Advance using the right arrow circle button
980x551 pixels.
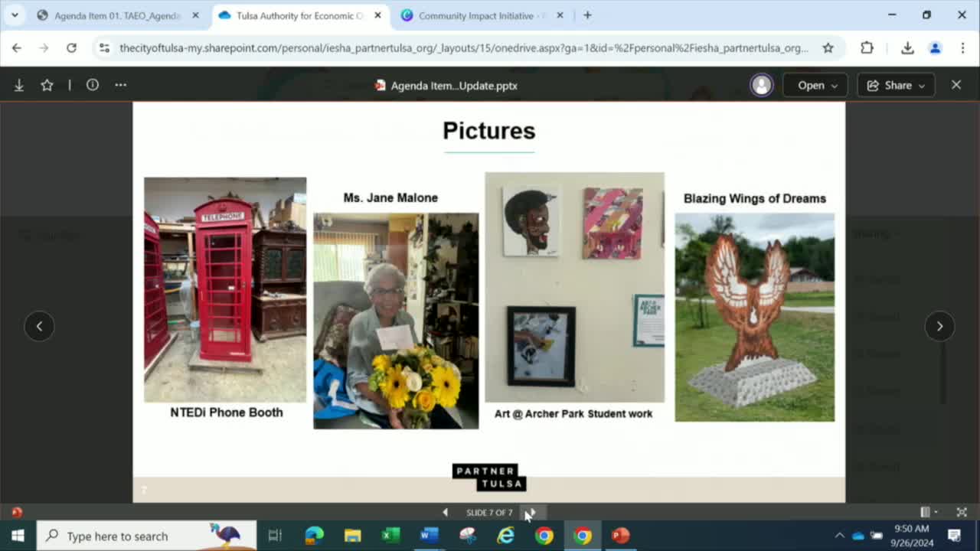point(939,326)
